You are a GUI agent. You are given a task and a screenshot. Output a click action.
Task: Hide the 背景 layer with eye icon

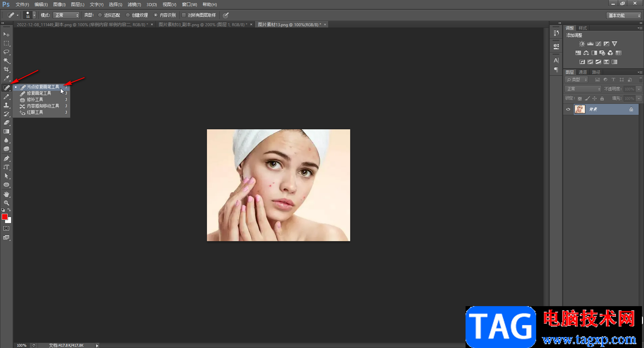[568, 109]
